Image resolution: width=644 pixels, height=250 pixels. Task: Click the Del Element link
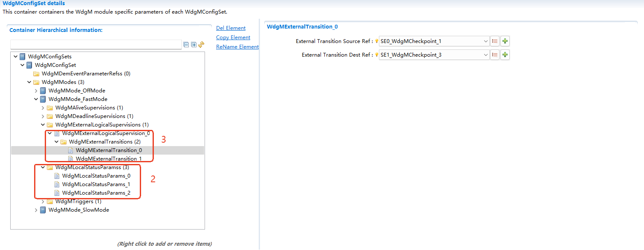[231, 28]
